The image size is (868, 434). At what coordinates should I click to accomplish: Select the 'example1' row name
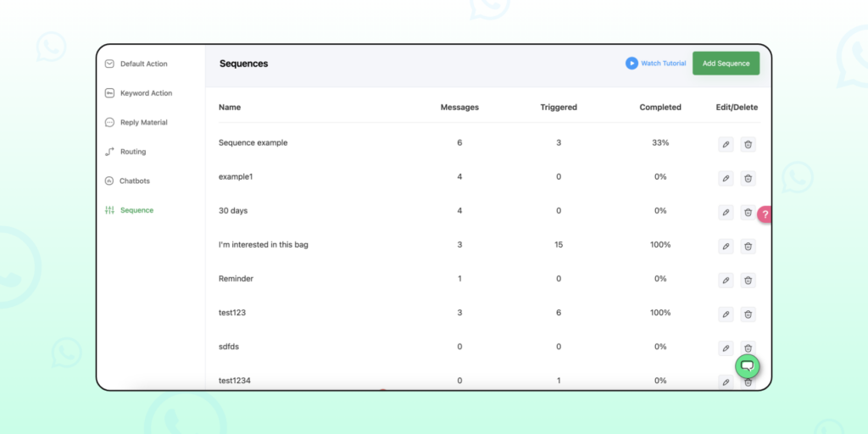pyautogui.click(x=236, y=176)
